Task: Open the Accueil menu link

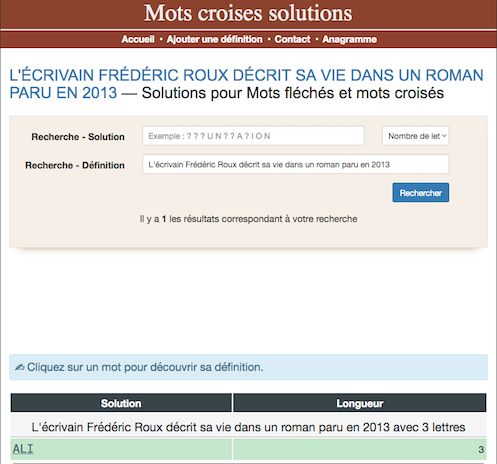Action: click(138, 39)
